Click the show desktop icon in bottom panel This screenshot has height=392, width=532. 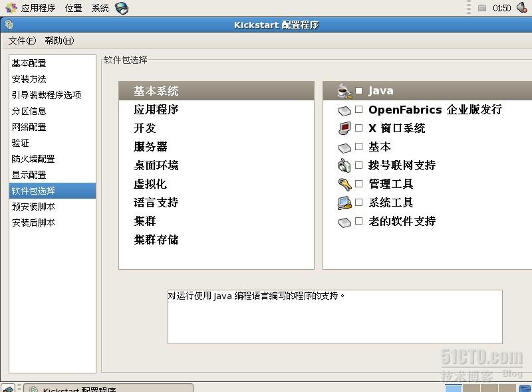(x=8, y=388)
